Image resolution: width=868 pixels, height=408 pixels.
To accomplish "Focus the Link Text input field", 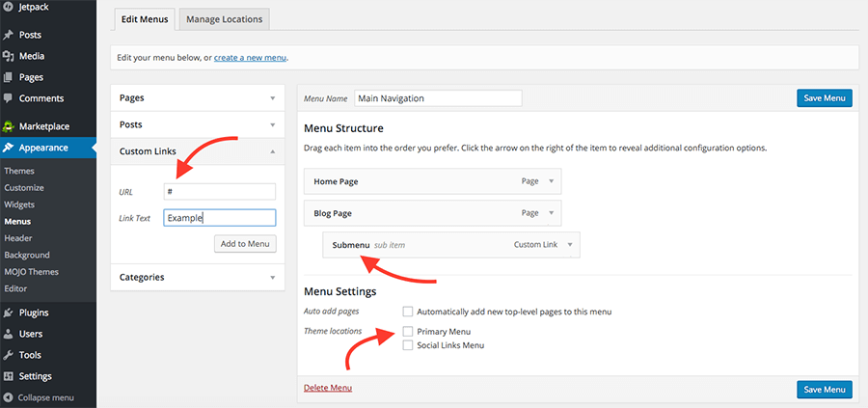I will click(220, 218).
